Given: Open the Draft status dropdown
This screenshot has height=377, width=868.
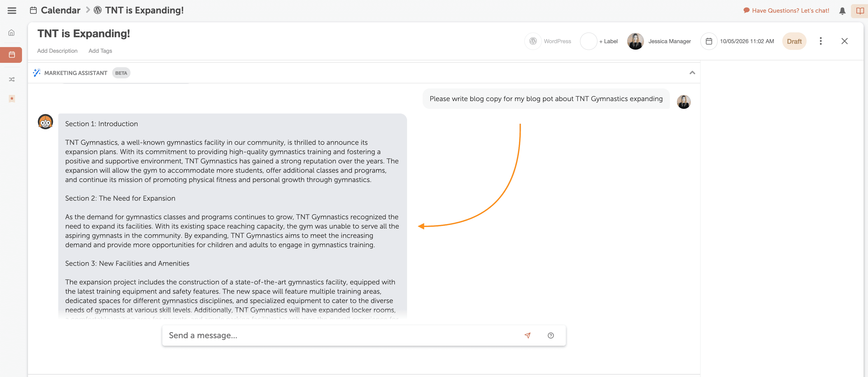Looking at the screenshot, I should coord(794,41).
